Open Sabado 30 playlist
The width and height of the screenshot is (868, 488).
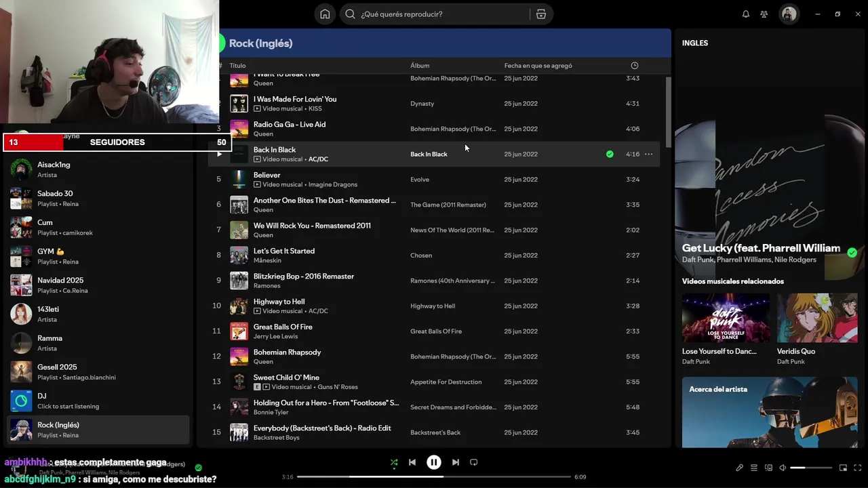[98, 199]
